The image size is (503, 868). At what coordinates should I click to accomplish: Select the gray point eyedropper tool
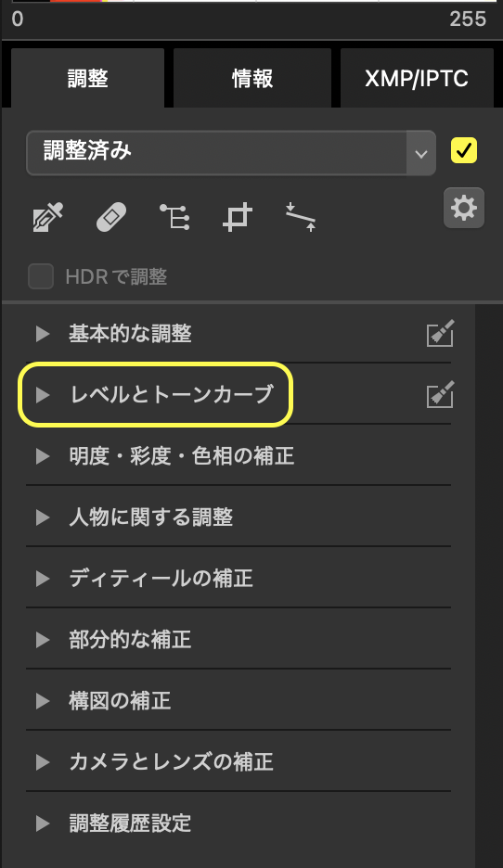point(48,217)
